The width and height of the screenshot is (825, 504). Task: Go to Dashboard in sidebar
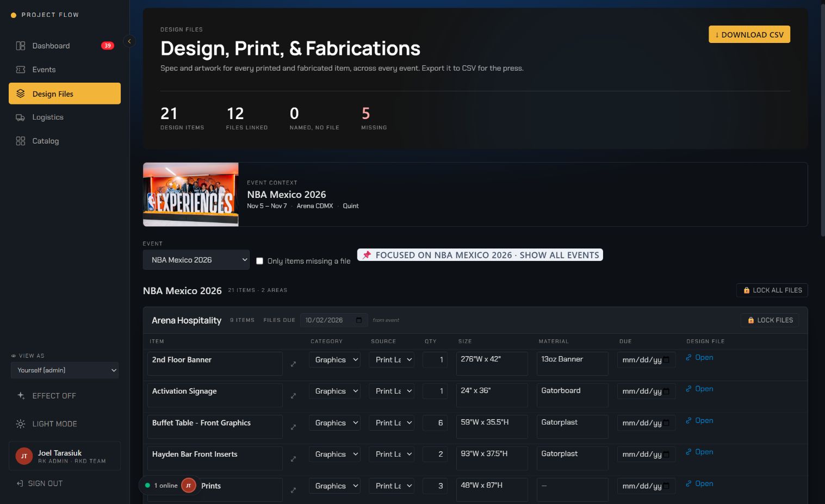pos(65,46)
